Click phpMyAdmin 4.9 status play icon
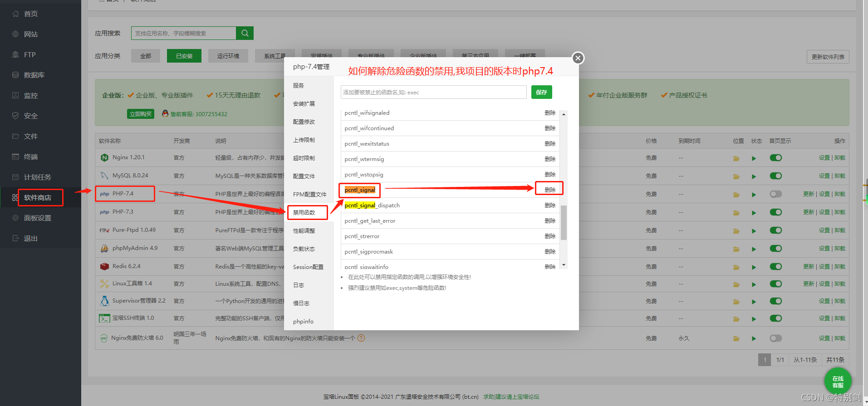The width and height of the screenshot is (868, 406). (x=754, y=249)
